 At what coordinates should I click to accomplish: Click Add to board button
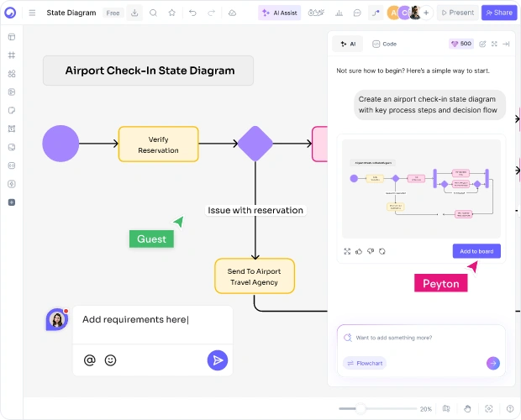pos(476,251)
